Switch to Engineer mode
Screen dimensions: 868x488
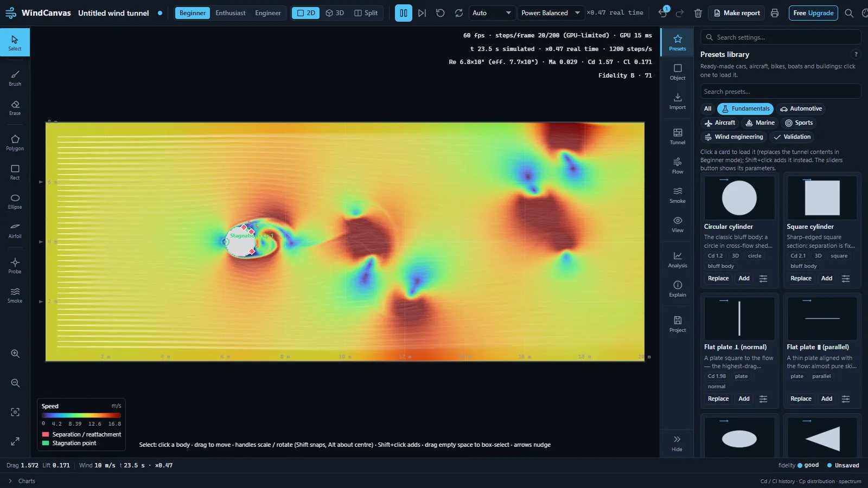tap(268, 13)
